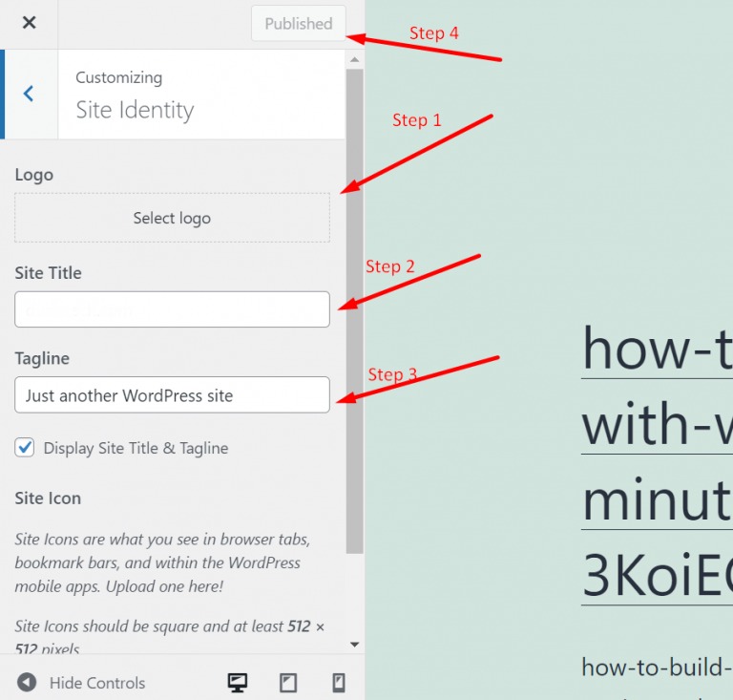Click the Customizing Site Identity header
The height and width of the screenshot is (700, 733).
pyautogui.click(x=135, y=95)
